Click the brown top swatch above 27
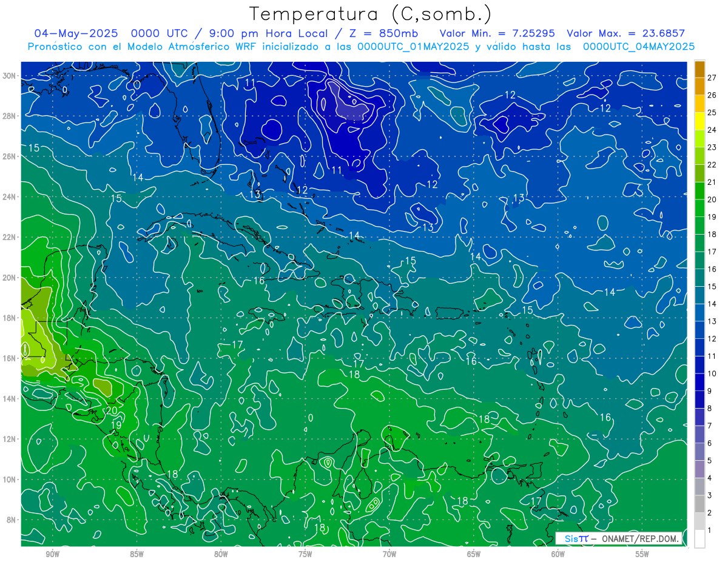Image resolution: width=728 pixels, height=562 pixels. [x=699, y=69]
